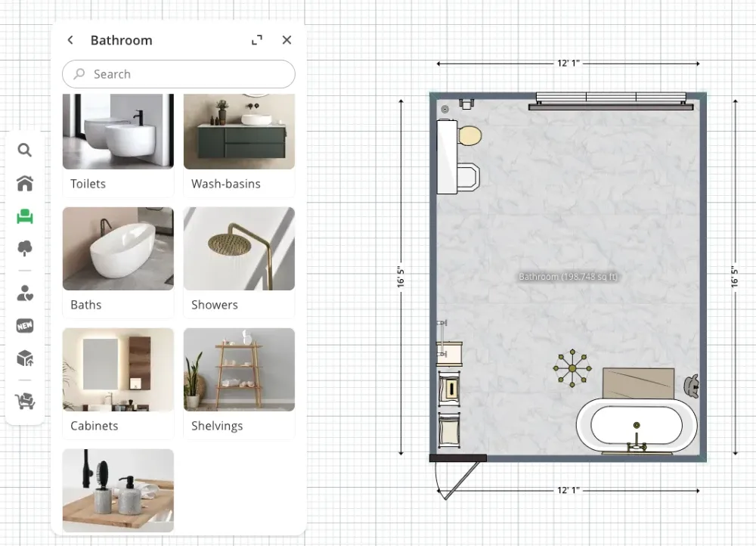Click the Search input field
Viewport: 756px width, 546px height.
click(x=178, y=74)
